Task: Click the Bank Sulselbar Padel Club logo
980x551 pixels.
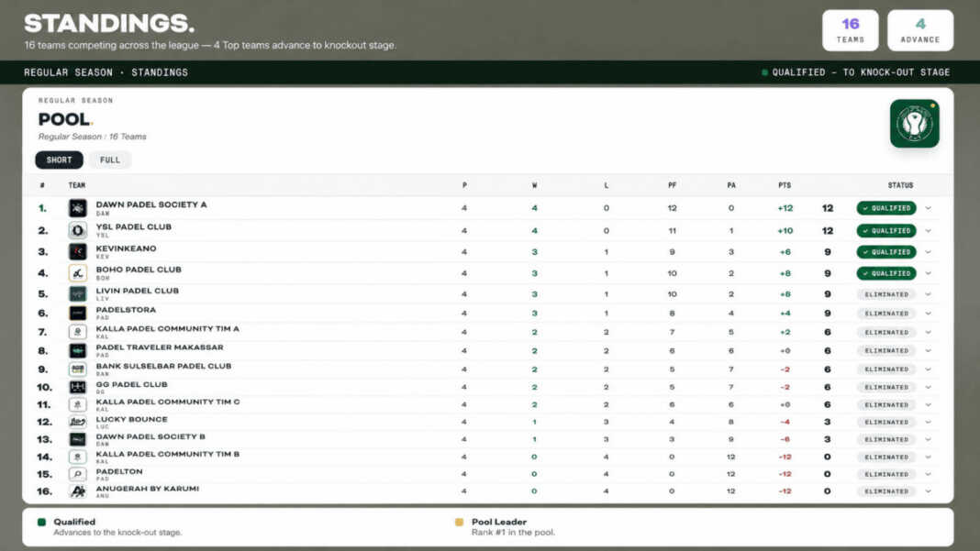Action: pos(77,369)
